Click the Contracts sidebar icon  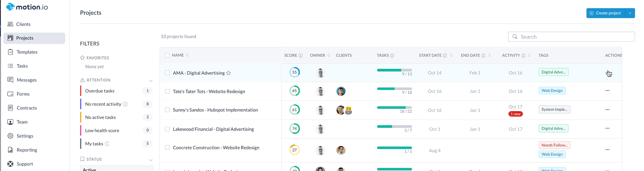[x=10, y=108]
